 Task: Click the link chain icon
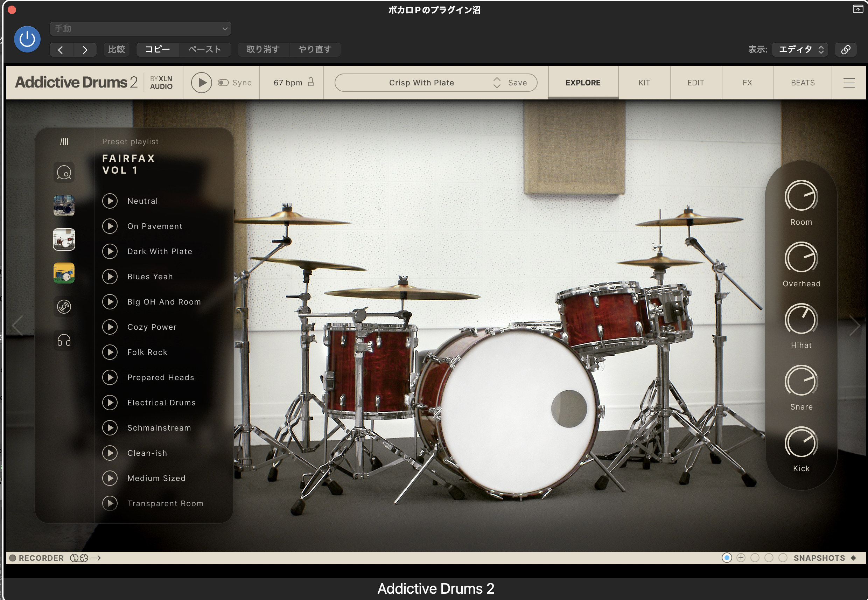click(846, 50)
